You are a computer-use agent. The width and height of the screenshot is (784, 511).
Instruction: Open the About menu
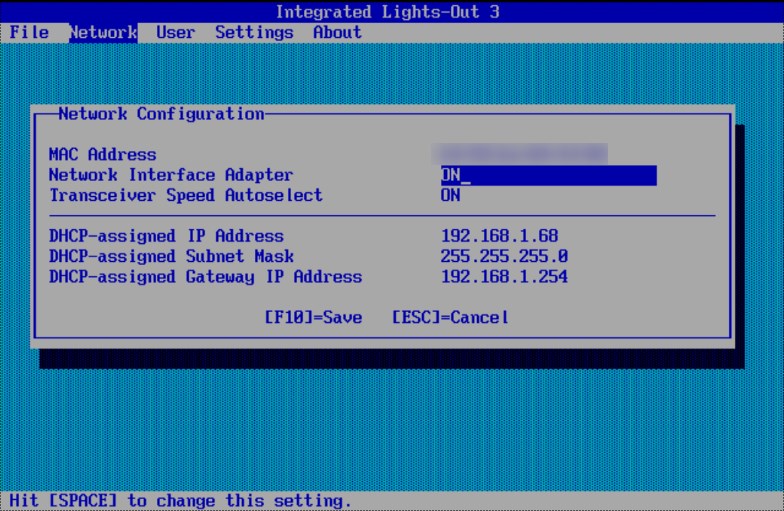[x=338, y=32]
